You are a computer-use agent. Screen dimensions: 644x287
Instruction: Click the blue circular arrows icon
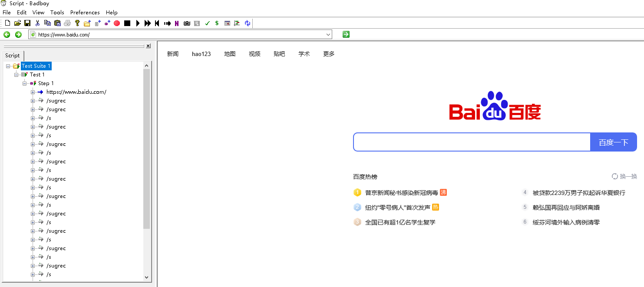coord(248,23)
